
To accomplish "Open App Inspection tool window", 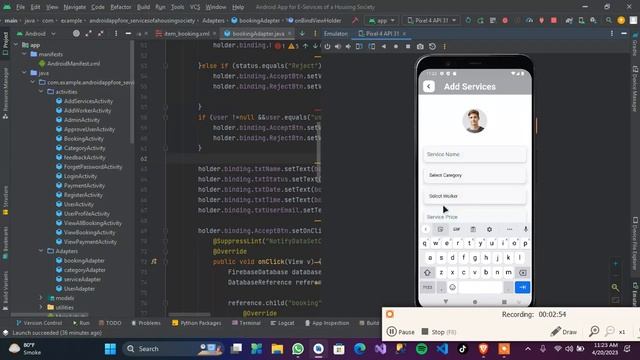I will [327, 323].
